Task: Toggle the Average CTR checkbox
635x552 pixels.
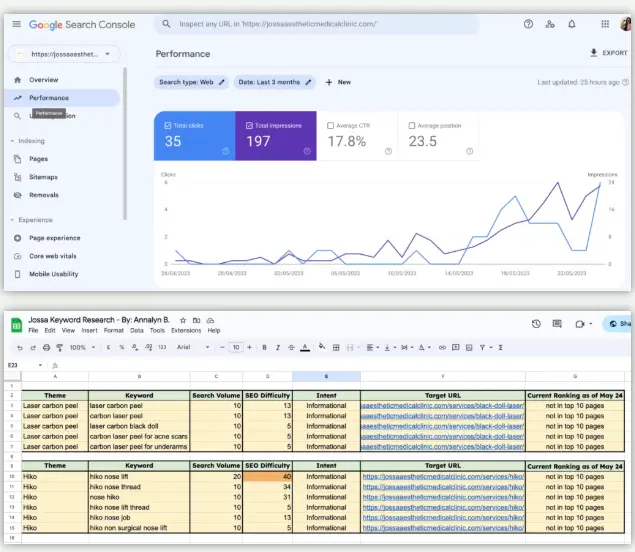Action: pos(332,125)
